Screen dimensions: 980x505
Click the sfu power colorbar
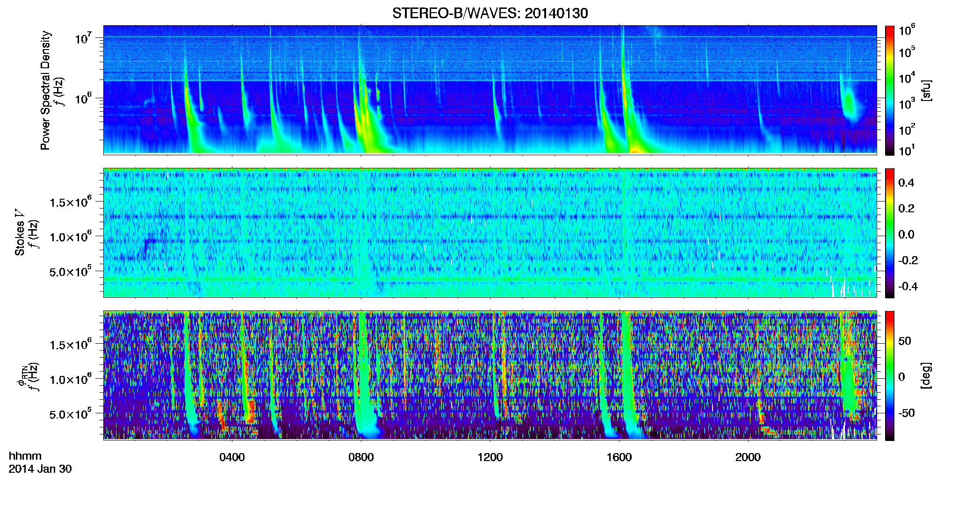tap(890, 90)
